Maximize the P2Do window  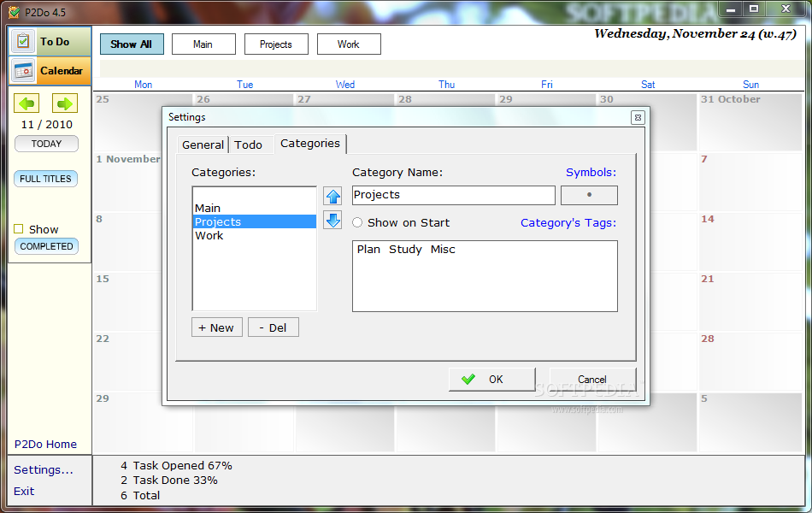tap(754, 9)
